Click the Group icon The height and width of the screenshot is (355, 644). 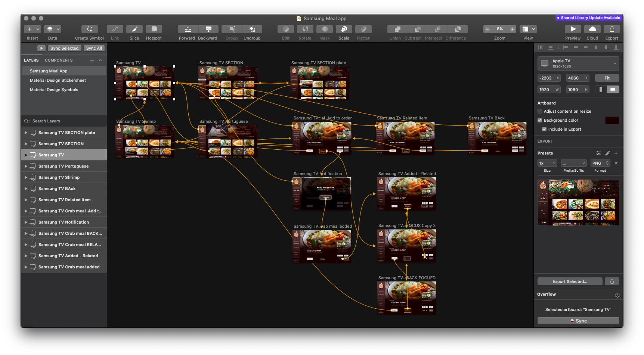[232, 29]
